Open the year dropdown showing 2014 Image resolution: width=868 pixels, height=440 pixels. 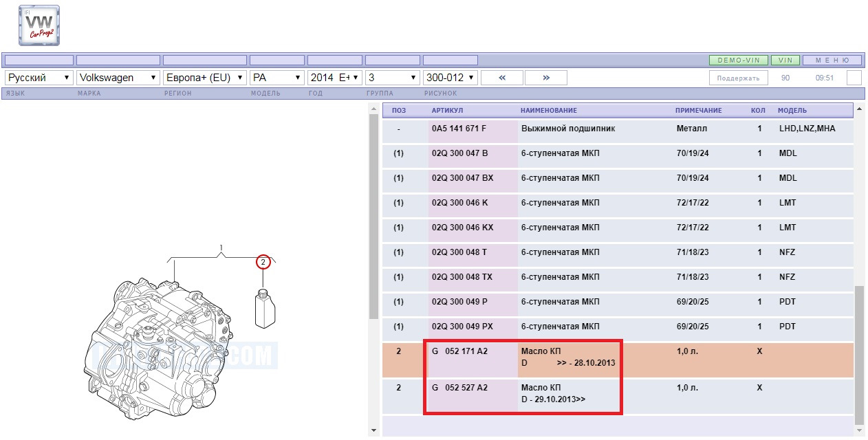(x=335, y=78)
